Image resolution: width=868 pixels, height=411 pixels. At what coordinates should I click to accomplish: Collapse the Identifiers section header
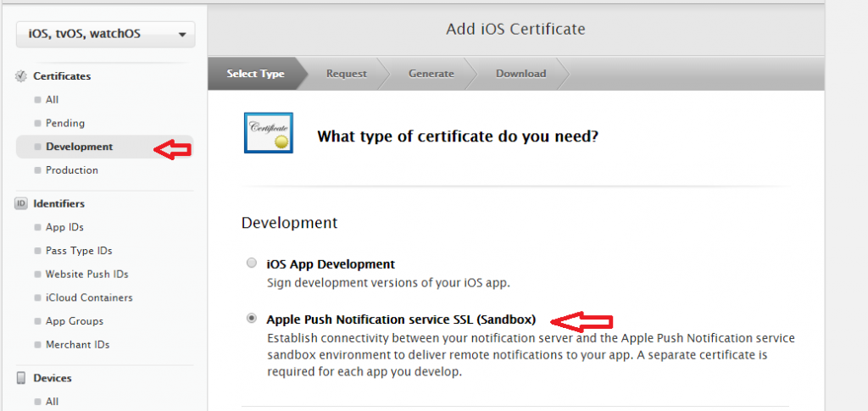point(58,203)
